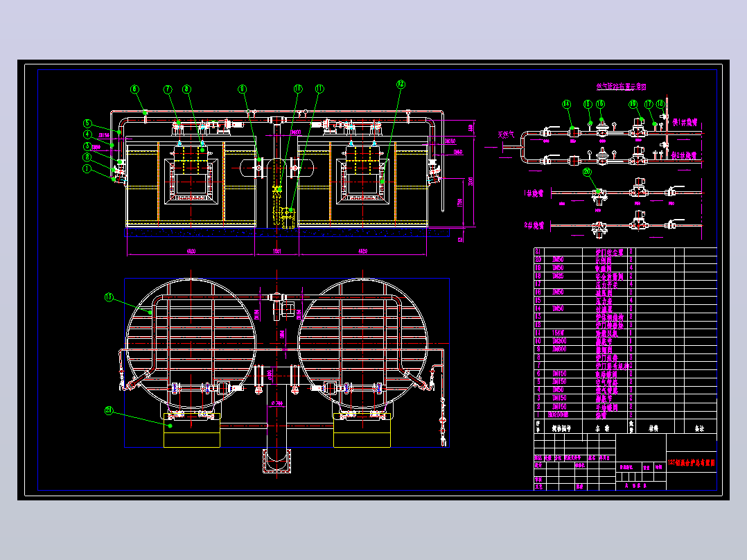Click the 'DN600' cell in parts table
The width and height of the screenshot is (747, 560).
point(559,349)
